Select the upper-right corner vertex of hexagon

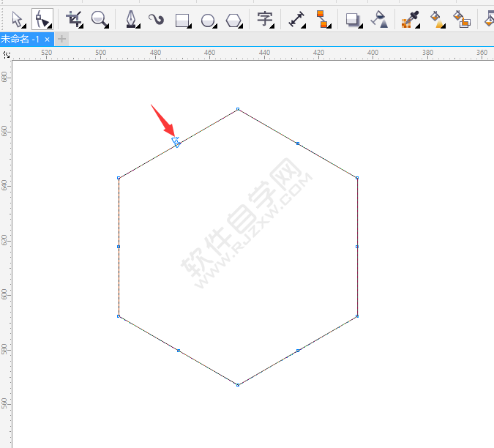[x=357, y=178]
